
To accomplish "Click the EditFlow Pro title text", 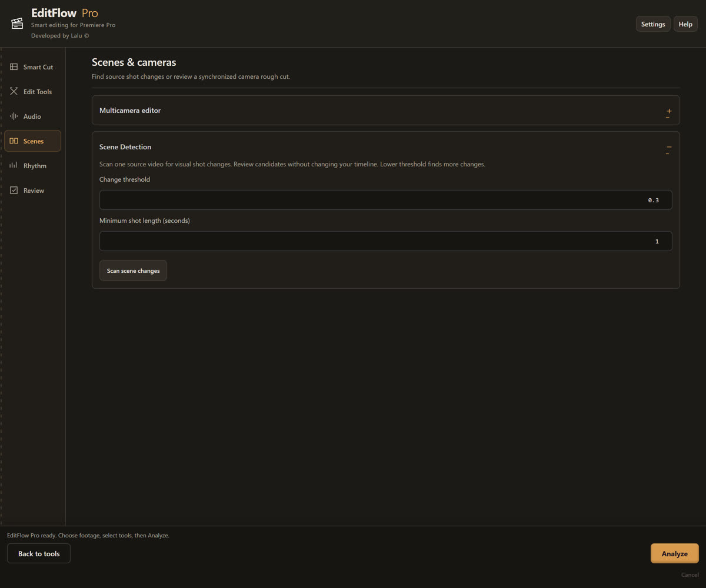I will (65, 13).
